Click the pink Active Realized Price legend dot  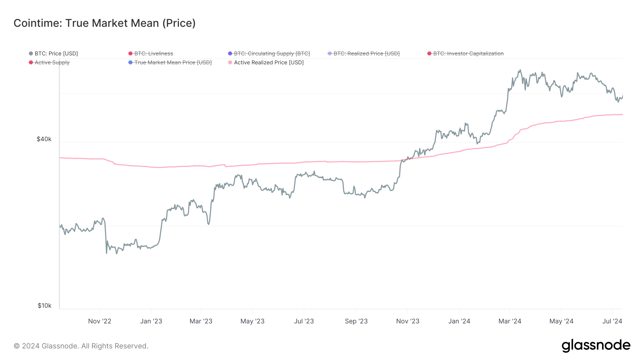(230, 63)
